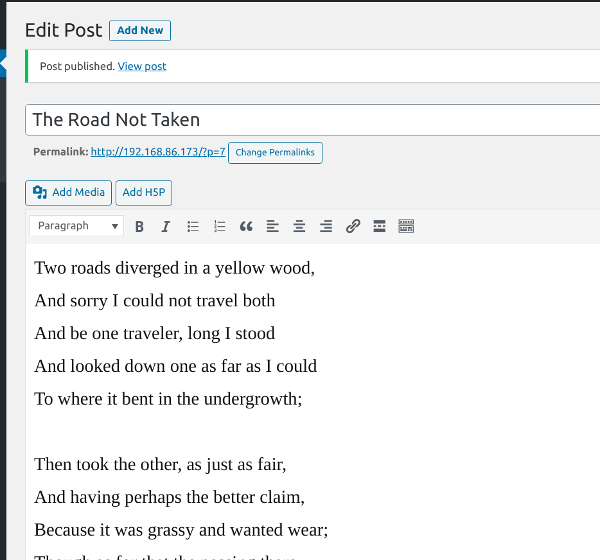Click Add New next to Edit Post
Image resolution: width=600 pixels, height=560 pixels.
(140, 31)
